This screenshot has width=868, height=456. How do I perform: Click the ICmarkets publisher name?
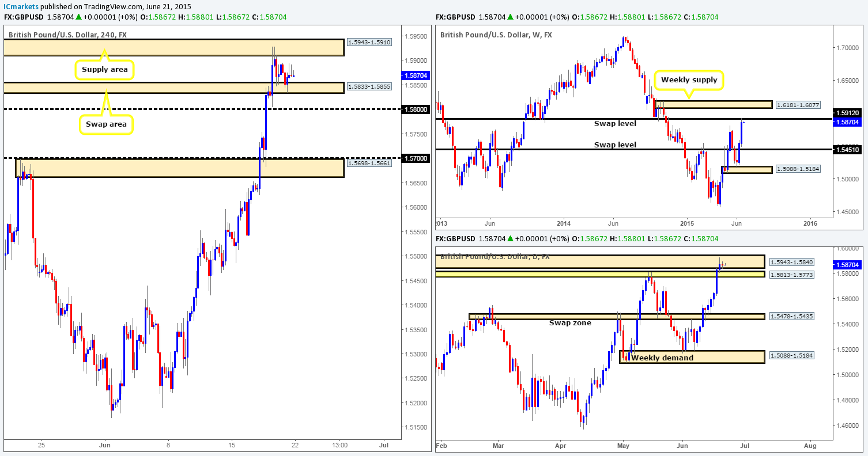pyautogui.click(x=20, y=6)
